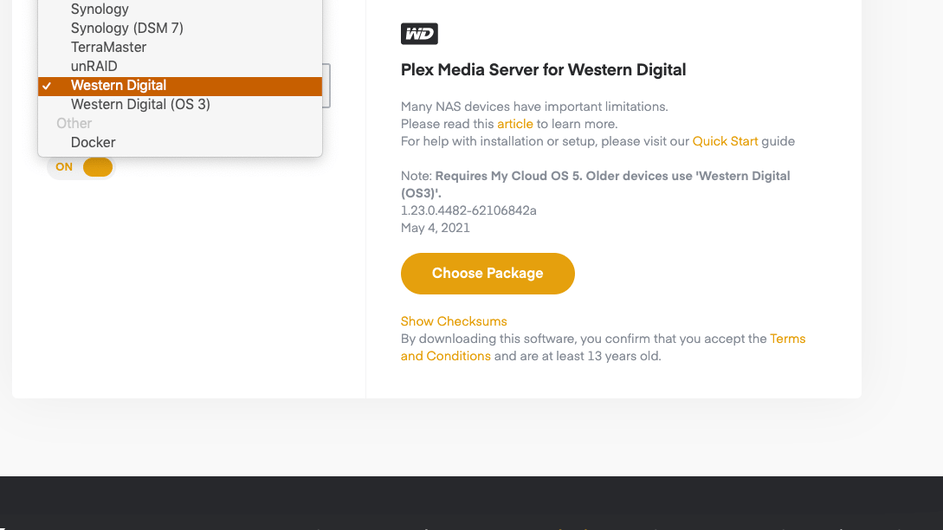This screenshot has height=530, width=943.
Task: Select the unRAID platform option
Action: (94, 66)
